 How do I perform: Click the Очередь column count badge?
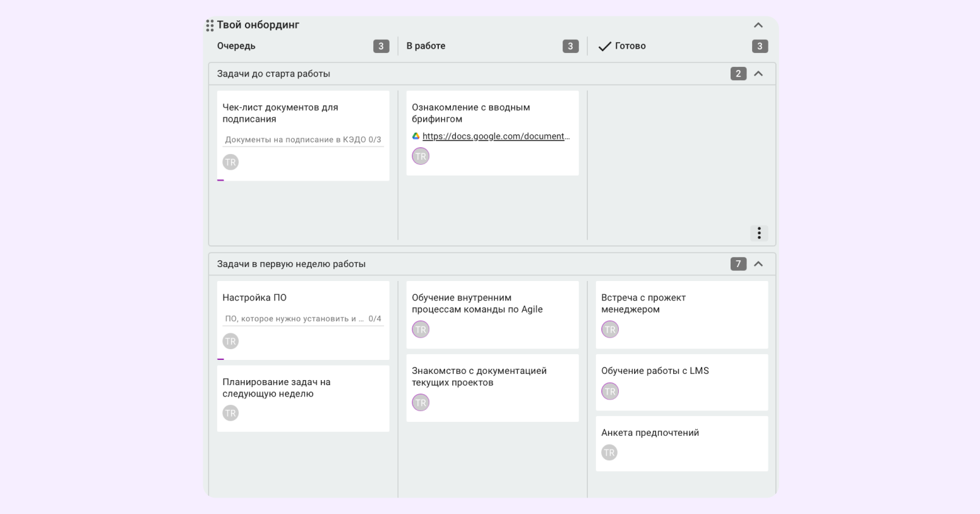381,46
